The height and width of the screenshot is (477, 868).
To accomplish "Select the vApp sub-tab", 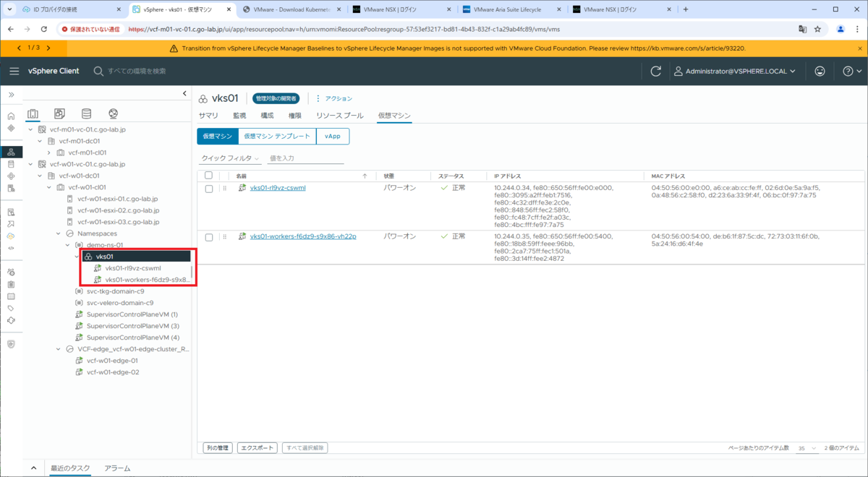I will 333,136.
